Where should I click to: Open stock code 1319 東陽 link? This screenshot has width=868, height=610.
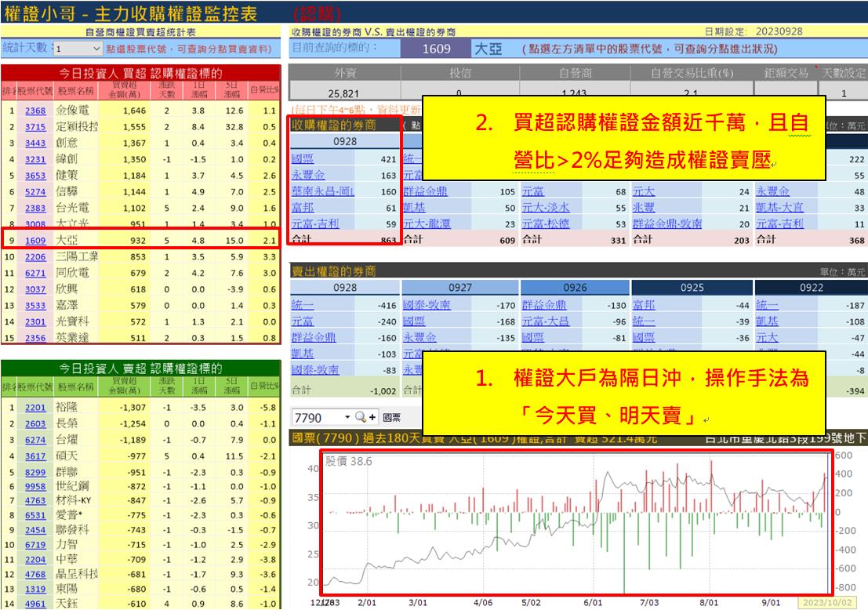click(35, 590)
